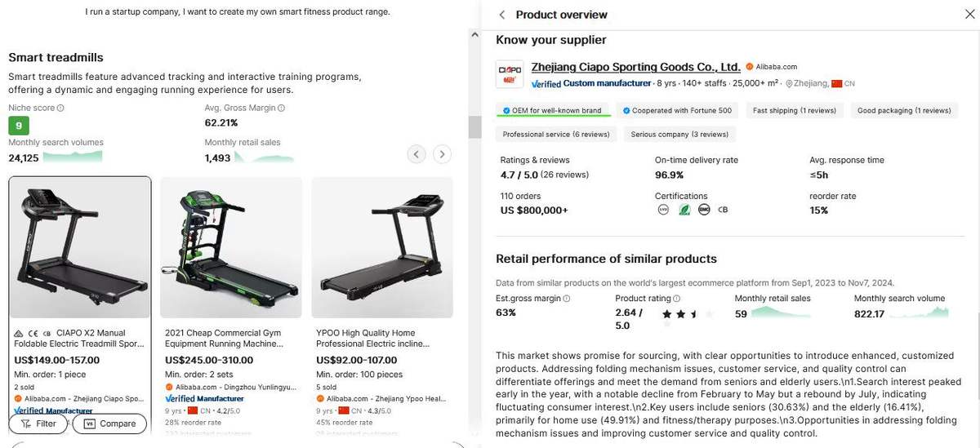Click the Est. gross margin info icon
The width and height of the screenshot is (980, 448).
(x=567, y=299)
